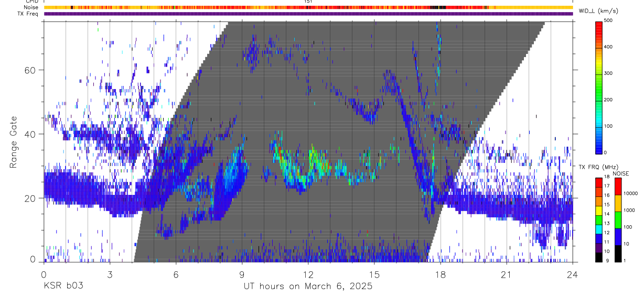
Task: Click the purple TX frequency strip
Action: [x=308, y=14]
